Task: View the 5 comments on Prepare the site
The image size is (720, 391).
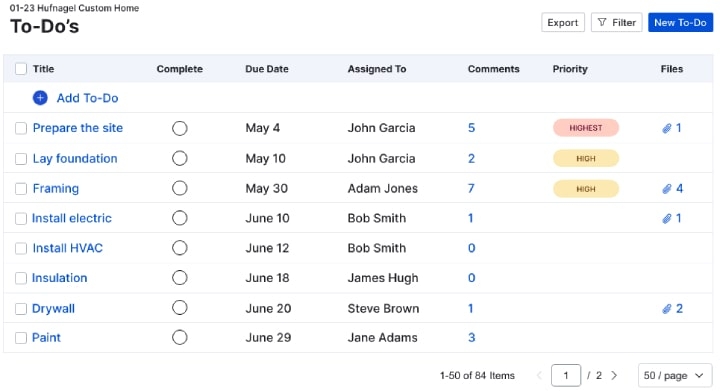Action: coord(471,128)
